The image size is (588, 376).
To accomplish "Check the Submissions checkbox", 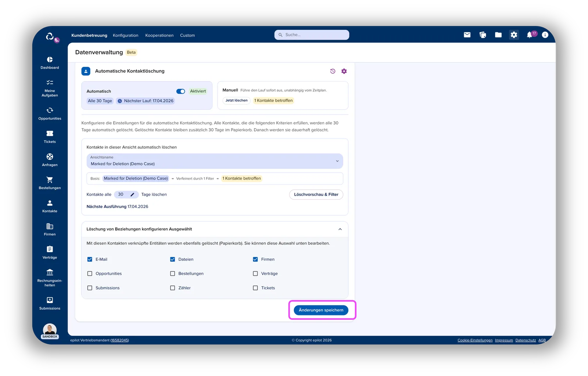I will coord(90,288).
